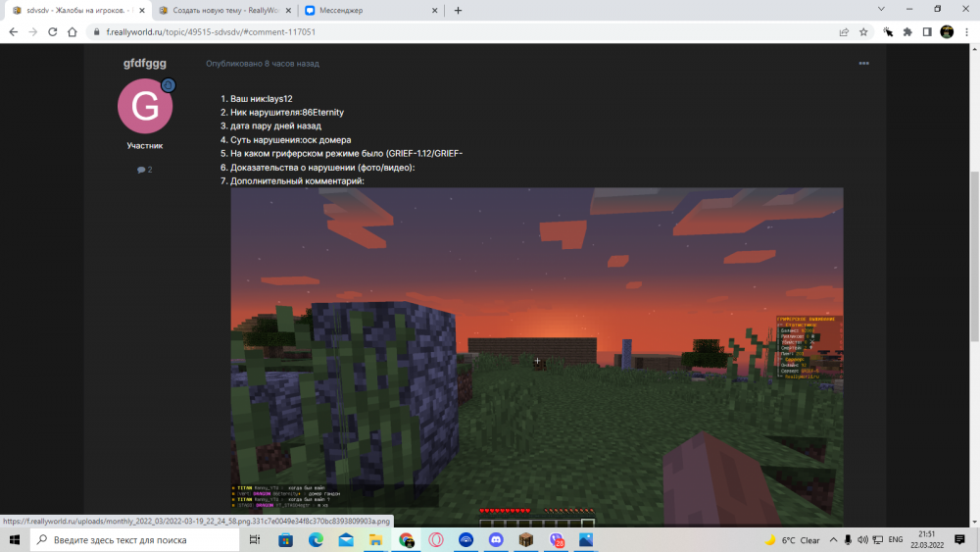
Task: Open network settings in system tray
Action: [x=877, y=539]
